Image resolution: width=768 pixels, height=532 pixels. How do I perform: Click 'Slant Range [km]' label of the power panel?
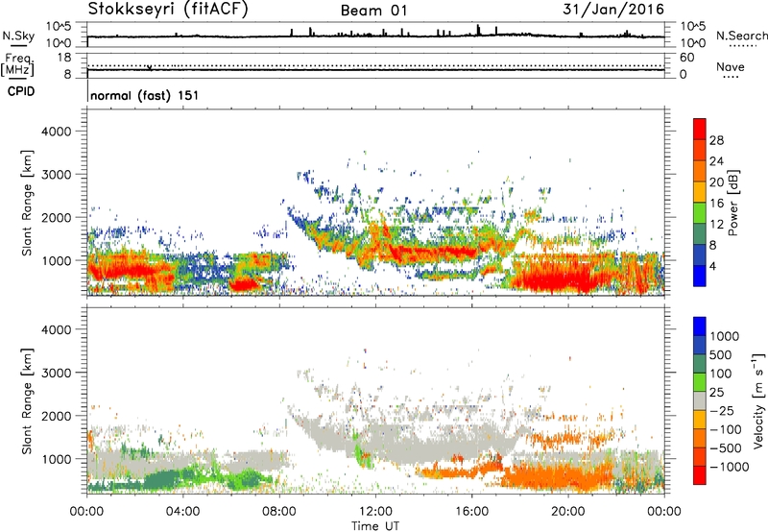(27, 203)
